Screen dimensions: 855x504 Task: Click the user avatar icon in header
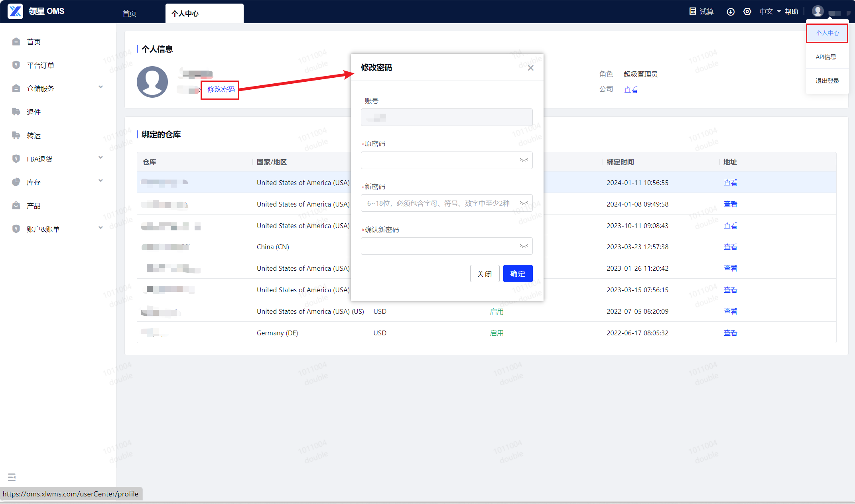coord(818,11)
